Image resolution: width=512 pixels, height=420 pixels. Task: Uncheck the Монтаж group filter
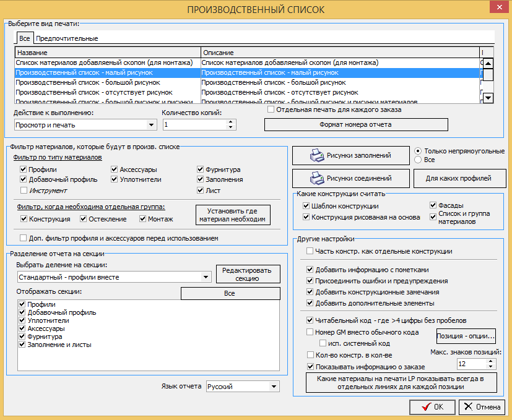tap(142, 219)
